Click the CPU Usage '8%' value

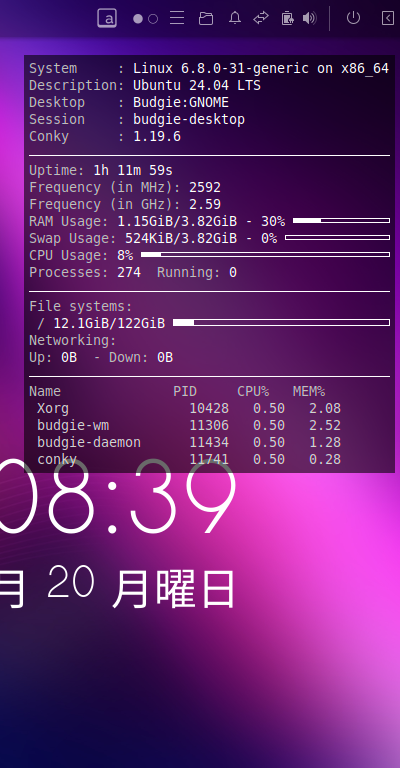(125, 255)
